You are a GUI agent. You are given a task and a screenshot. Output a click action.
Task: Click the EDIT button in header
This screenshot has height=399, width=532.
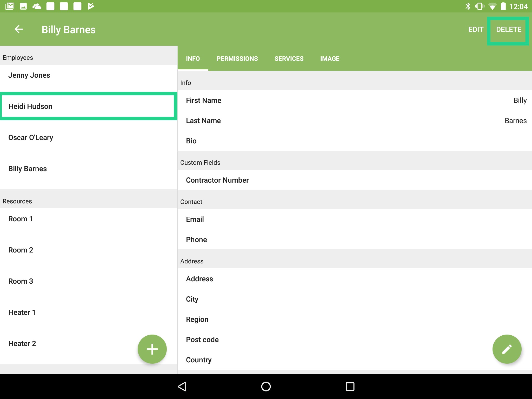pos(476,30)
